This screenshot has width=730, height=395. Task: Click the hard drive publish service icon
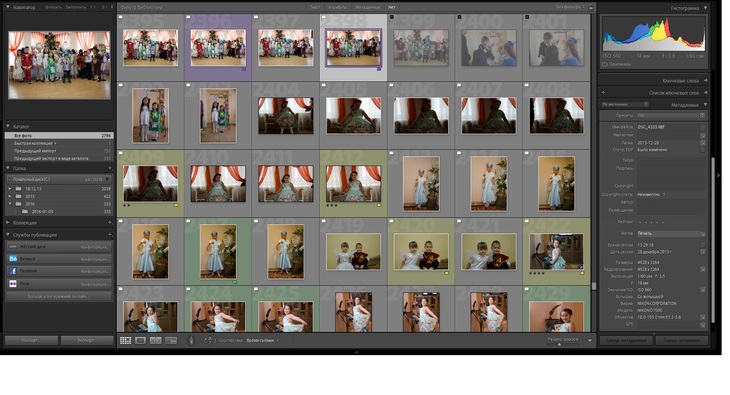click(13, 246)
